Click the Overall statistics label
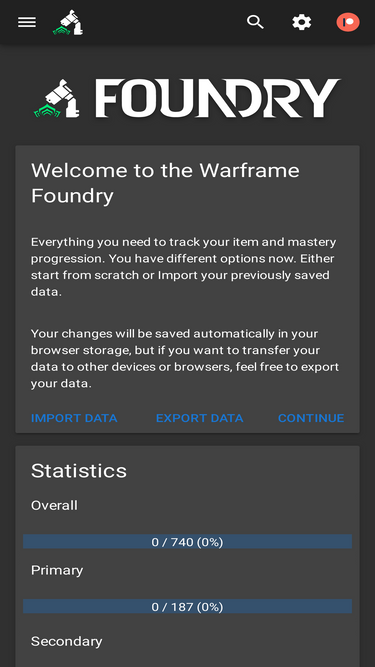The image size is (375, 667). click(54, 505)
